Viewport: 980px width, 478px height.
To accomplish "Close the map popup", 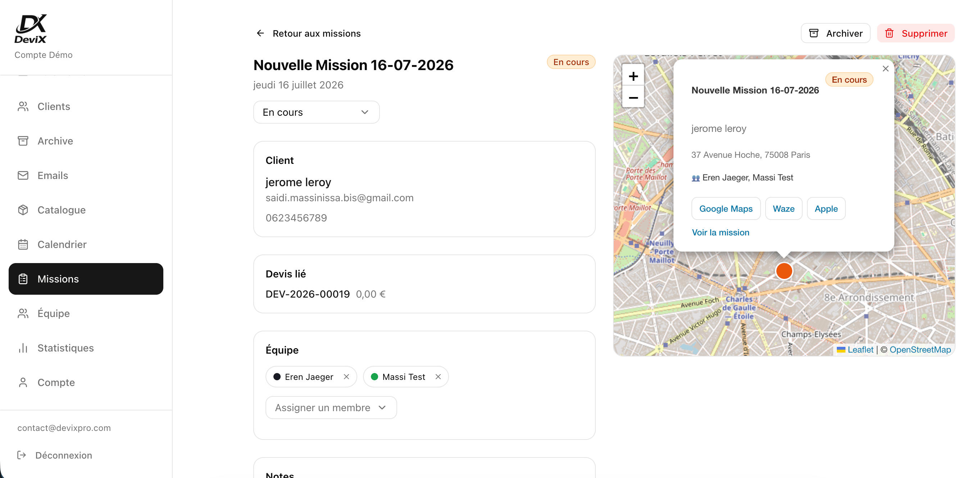I will [x=886, y=69].
